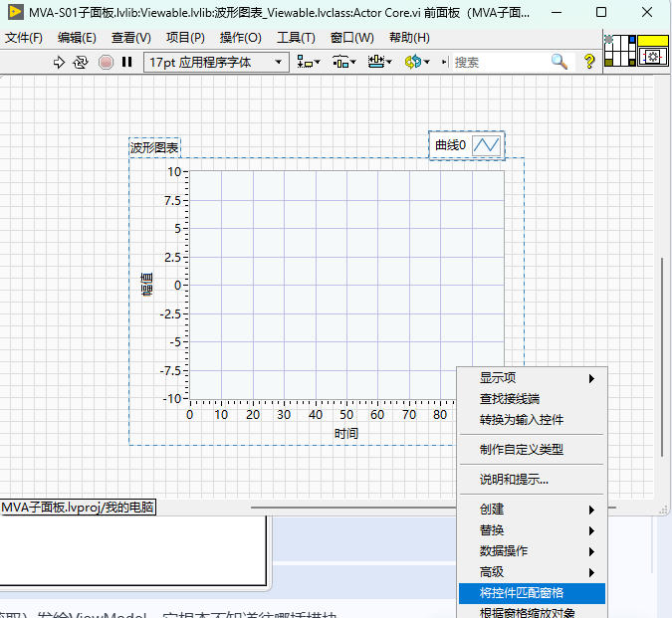Click the X-axis value 80

point(440,415)
